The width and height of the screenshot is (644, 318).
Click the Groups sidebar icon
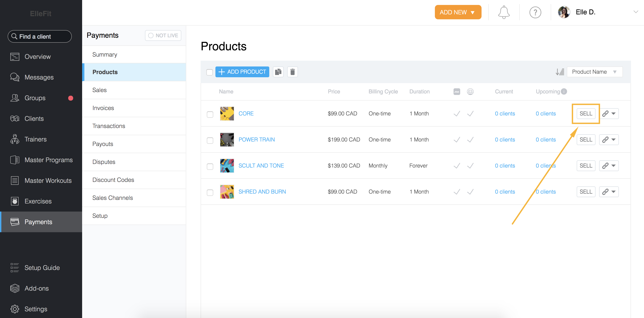tap(15, 98)
